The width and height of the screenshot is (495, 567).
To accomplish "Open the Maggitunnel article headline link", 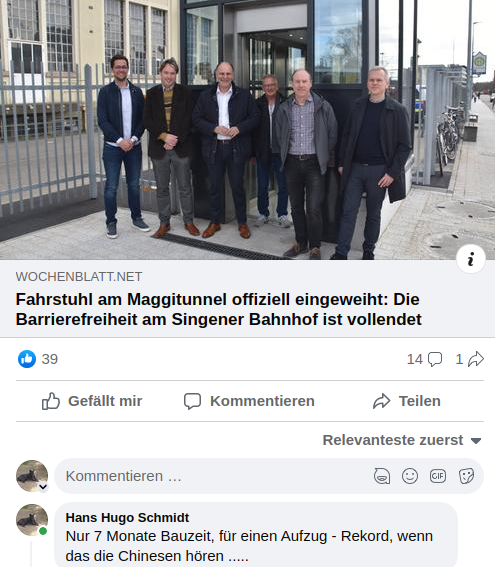I will point(218,309).
